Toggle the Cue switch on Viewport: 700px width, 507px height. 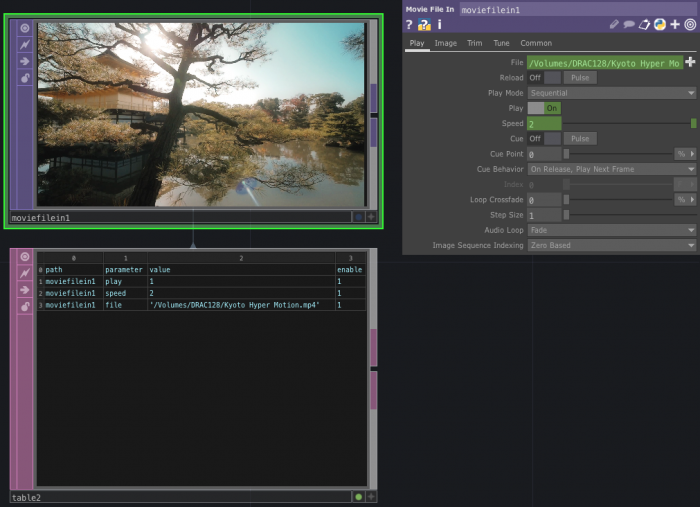tap(544, 139)
